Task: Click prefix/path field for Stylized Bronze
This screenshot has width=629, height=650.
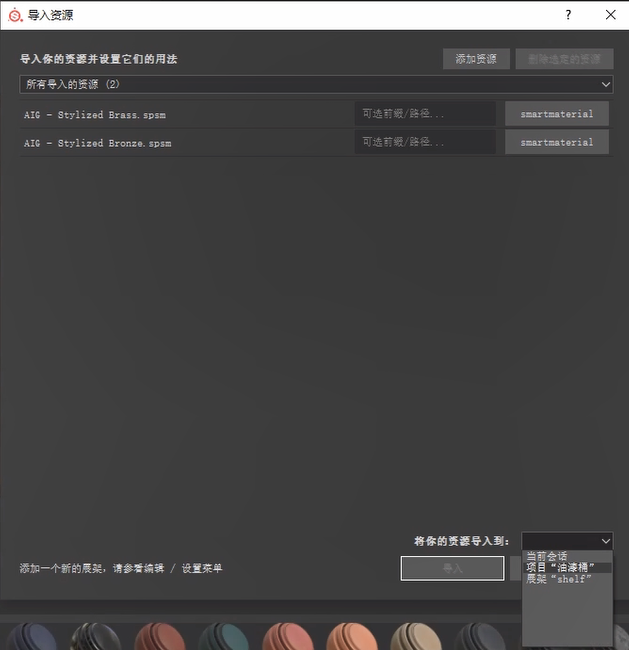Action: (x=425, y=142)
